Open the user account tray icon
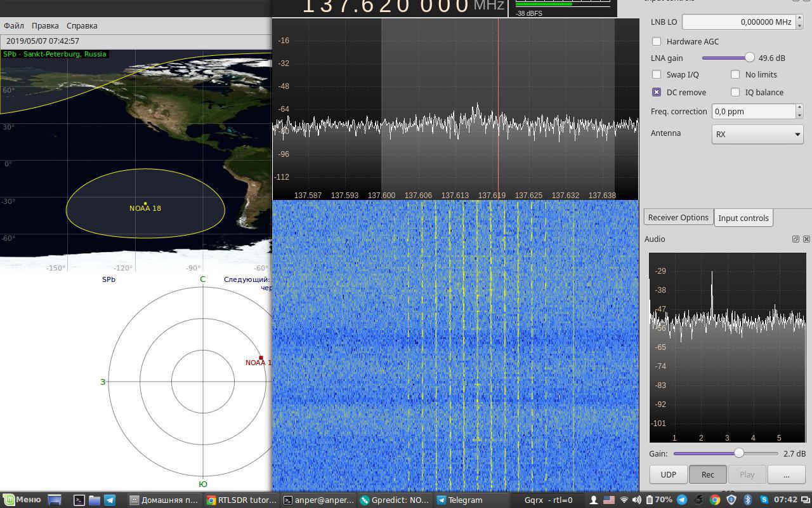 [x=593, y=500]
